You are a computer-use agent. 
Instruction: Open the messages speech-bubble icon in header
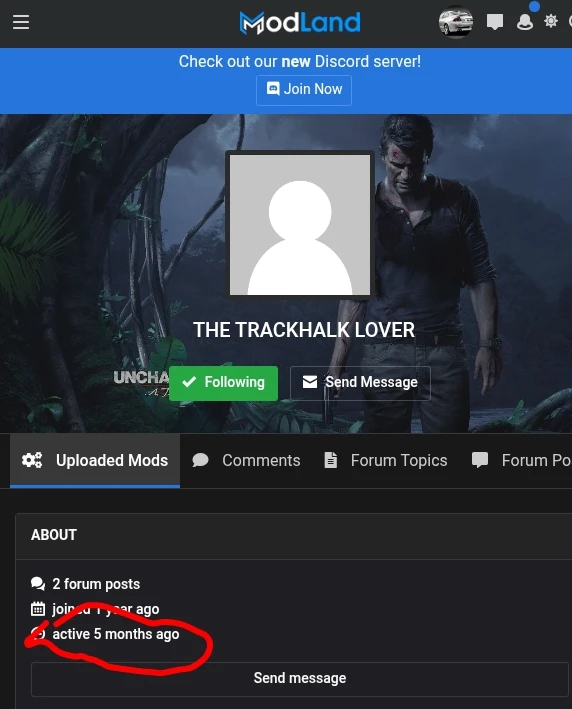point(495,22)
